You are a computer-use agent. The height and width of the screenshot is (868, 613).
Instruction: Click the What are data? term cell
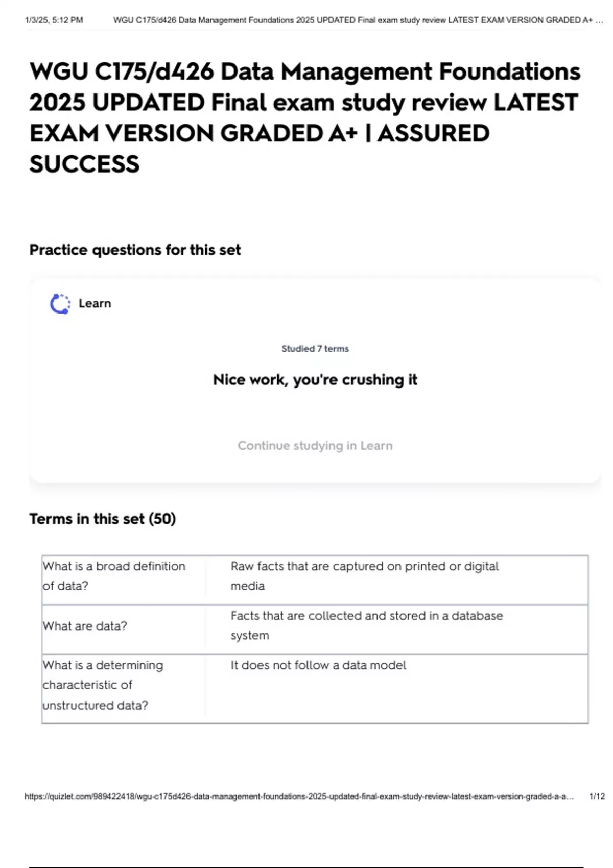click(x=85, y=626)
